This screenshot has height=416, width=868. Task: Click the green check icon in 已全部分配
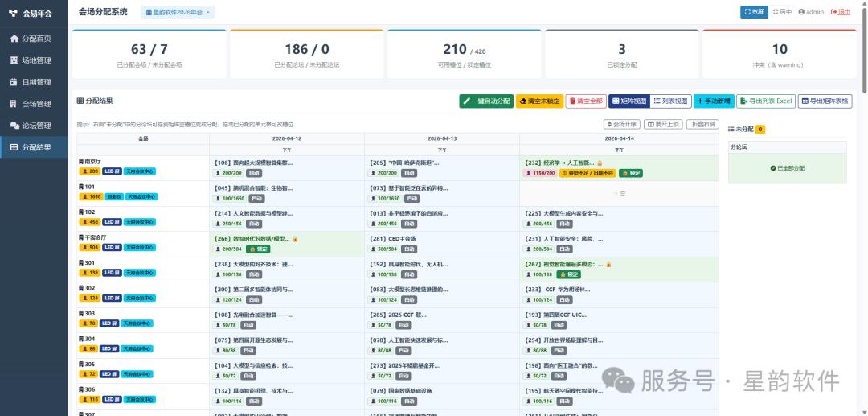[773, 168]
